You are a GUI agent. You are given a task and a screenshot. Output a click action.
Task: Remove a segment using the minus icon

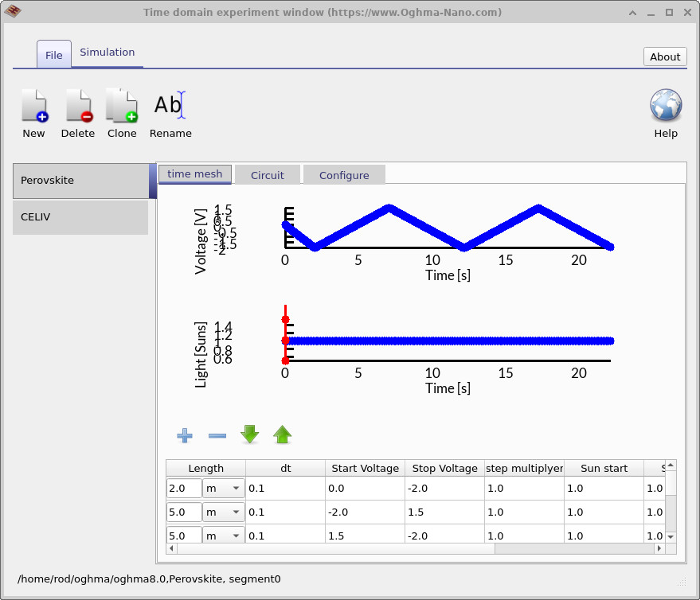(217, 434)
